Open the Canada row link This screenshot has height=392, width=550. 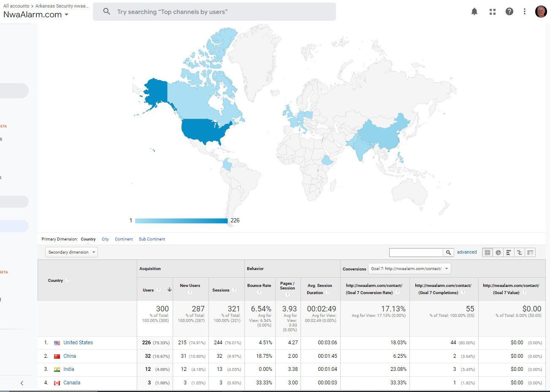pos(72,383)
